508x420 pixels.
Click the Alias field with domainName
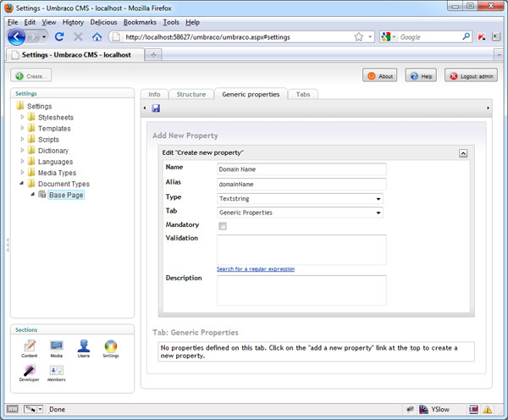tap(301, 184)
